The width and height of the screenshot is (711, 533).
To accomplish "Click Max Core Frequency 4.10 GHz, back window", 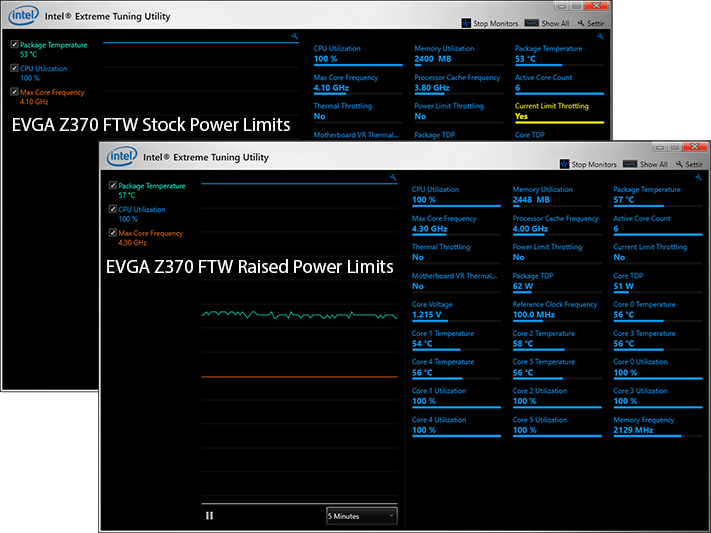I will (x=358, y=83).
